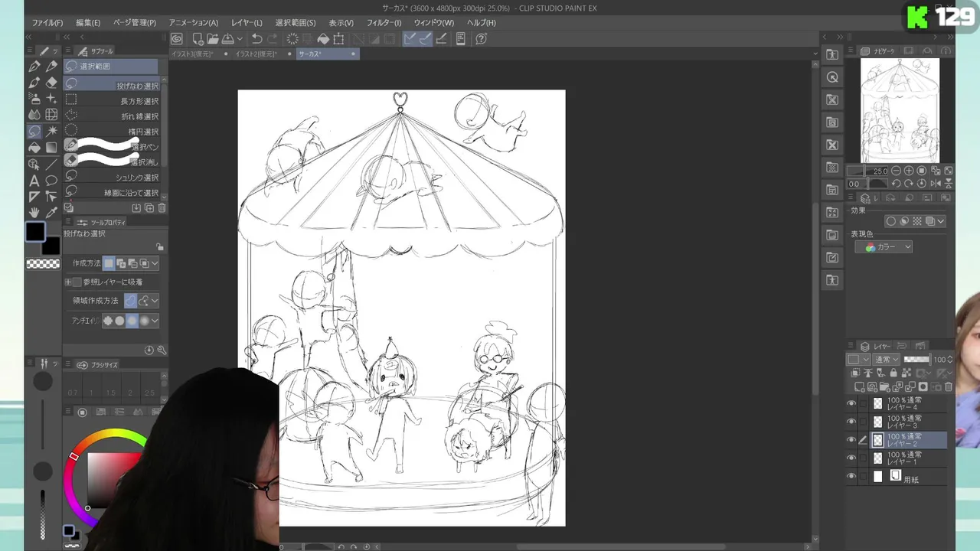Select the Fill bucket tool
The height and width of the screenshot is (551, 980).
pos(34,148)
